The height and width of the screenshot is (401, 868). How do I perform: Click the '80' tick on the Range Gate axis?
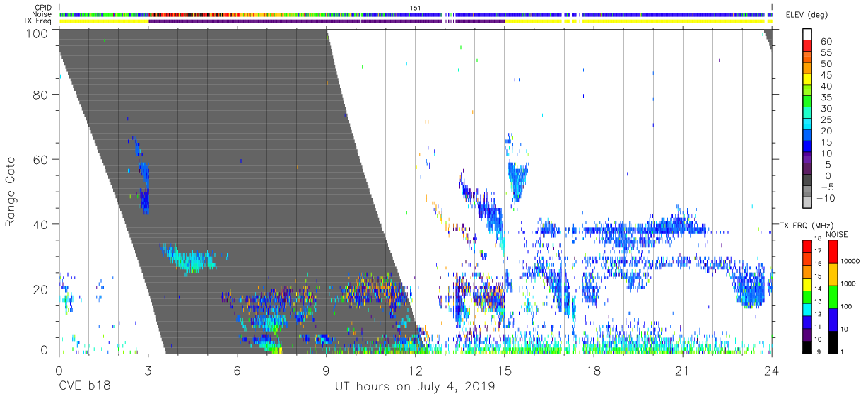coord(41,95)
